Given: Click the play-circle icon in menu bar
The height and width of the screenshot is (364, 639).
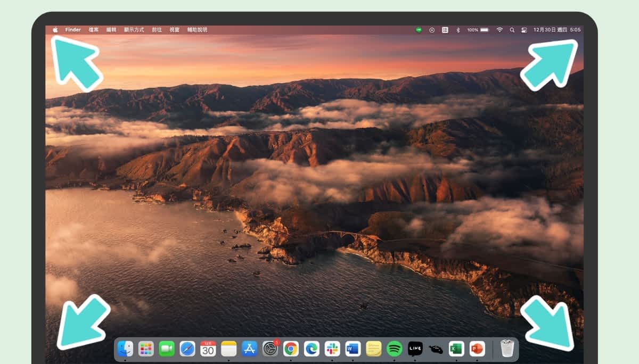Looking at the screenshot, I should click(432, 30).
